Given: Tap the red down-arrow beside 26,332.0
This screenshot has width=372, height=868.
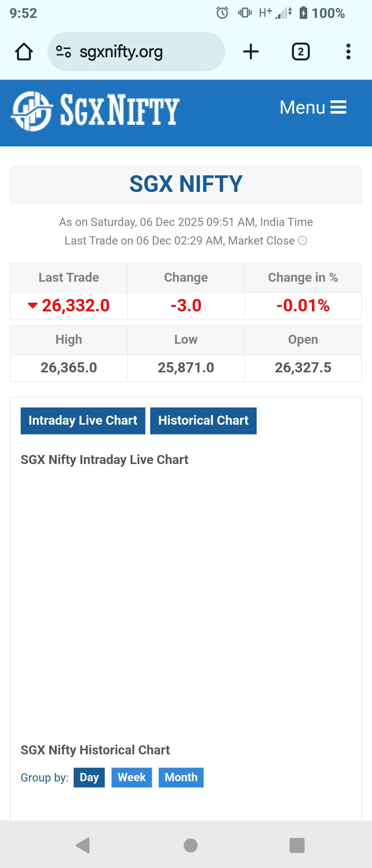Looking at the screenshot, I should [x=33, y=305].
